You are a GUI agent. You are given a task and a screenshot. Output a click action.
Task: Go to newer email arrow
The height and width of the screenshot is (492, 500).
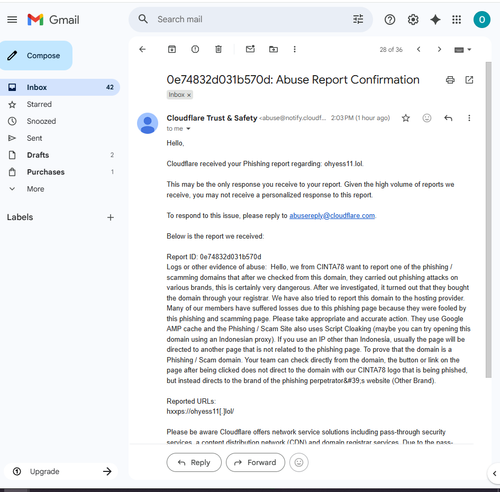(x=419, y=49)
